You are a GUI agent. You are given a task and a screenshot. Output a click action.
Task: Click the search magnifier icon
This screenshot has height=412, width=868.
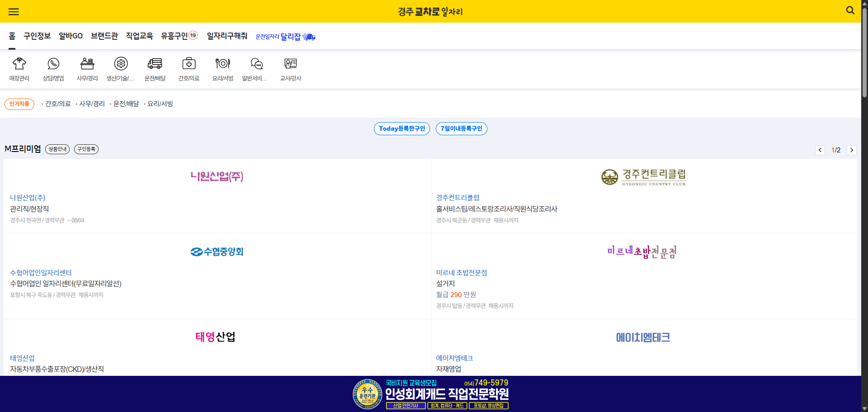pyautogui.click(x=850, y=10)
